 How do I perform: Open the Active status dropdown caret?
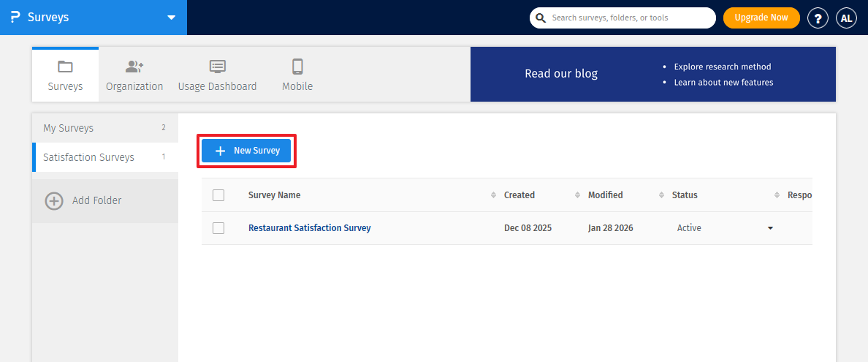(770, 228)
